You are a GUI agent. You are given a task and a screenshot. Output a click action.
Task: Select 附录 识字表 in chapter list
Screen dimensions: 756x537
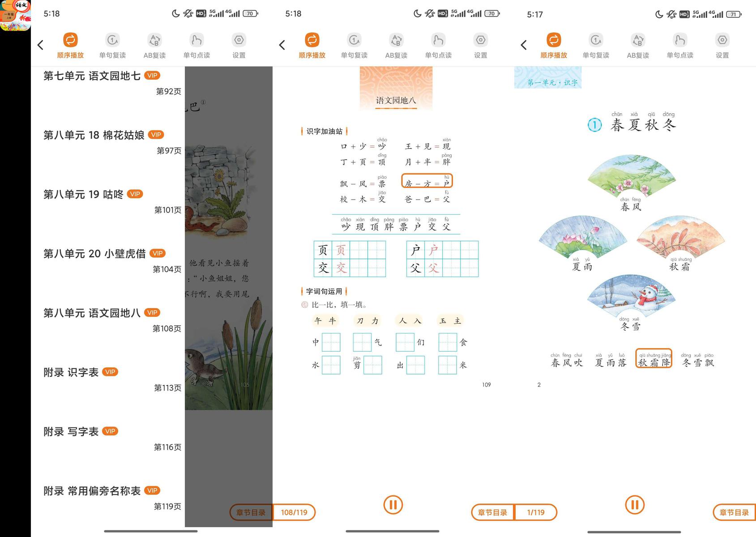click(71, 372)
